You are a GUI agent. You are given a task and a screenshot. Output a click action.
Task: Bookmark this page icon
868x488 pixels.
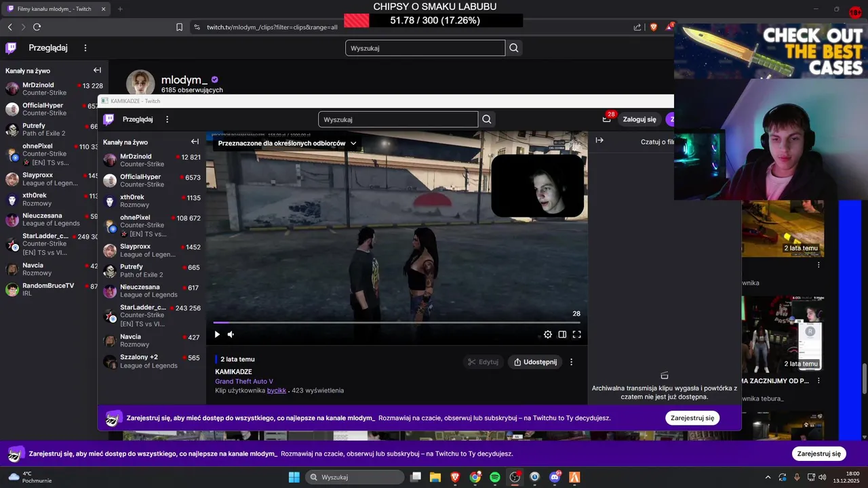[x=179, y=27]
